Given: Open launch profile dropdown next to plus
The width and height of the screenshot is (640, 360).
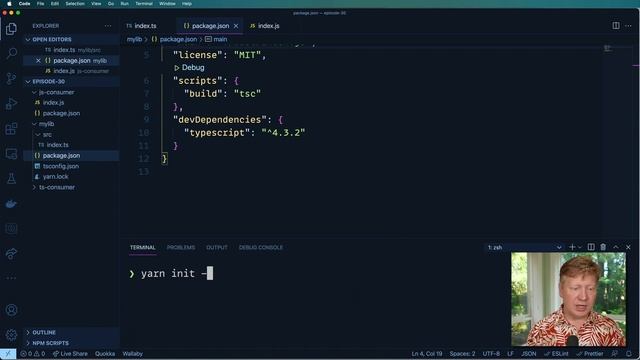Looking at the screenshot, I should [580, 247].
